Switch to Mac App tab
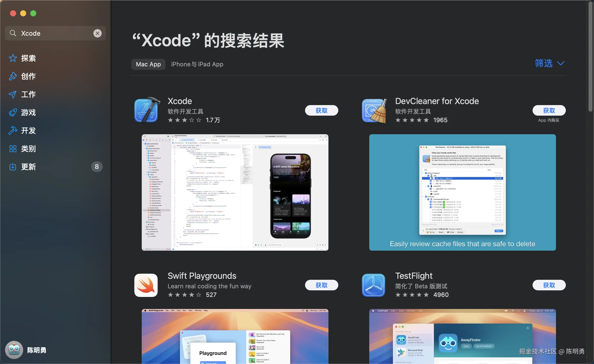The width and height of the screenshot is (594, 364). (x=148, y=64)
